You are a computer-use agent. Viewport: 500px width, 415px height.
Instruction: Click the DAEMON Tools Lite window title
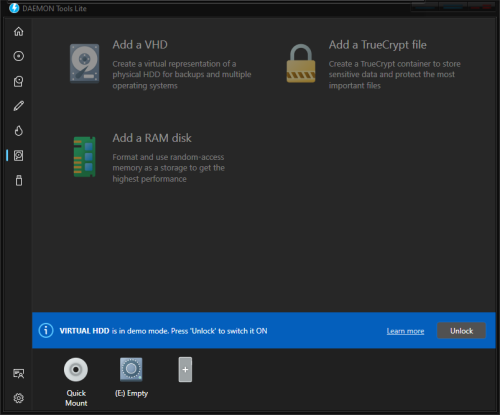click(54, 9)
